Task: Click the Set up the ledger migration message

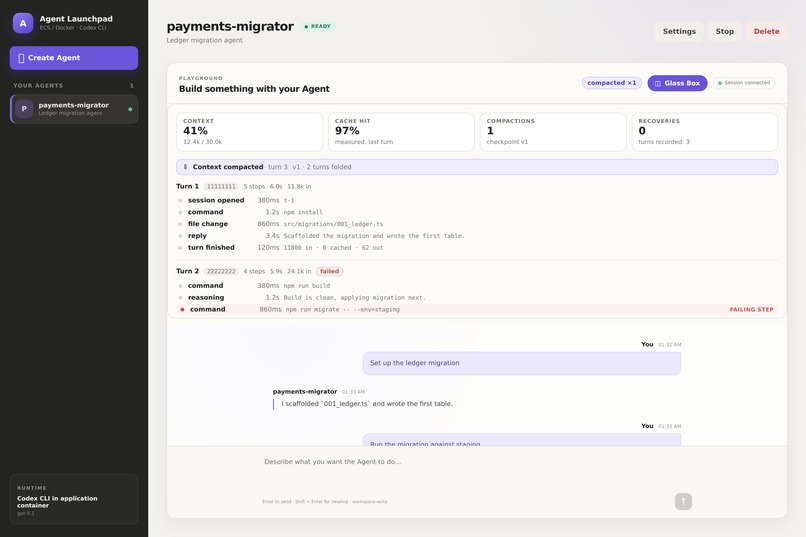Action: [x=522, y=363]
